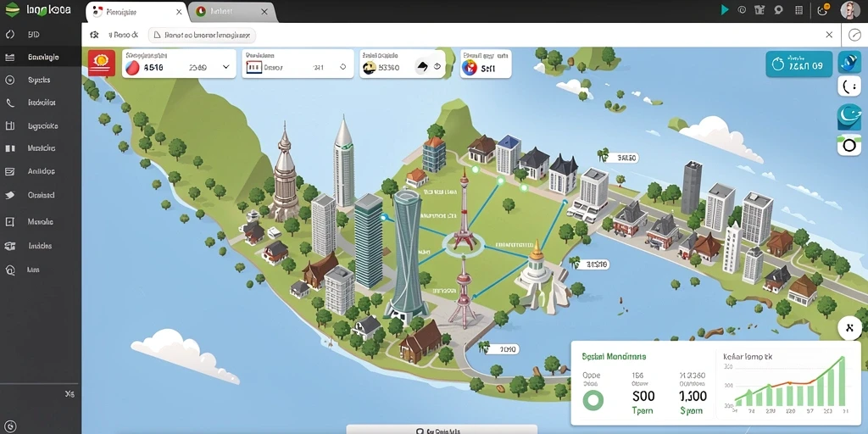The height and width of the screenshot is (434, 868).
Task: Click the bottom center label button
Action: click(x=441, y=430)
